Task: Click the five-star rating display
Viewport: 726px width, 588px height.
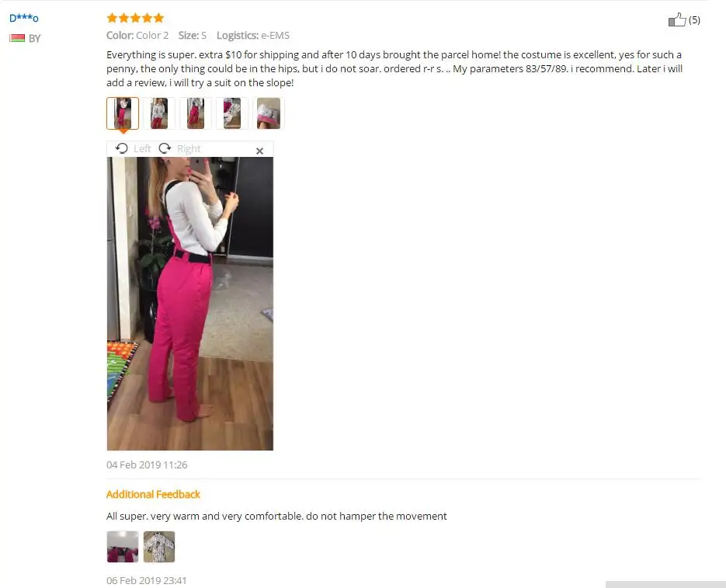Action: 135,18
